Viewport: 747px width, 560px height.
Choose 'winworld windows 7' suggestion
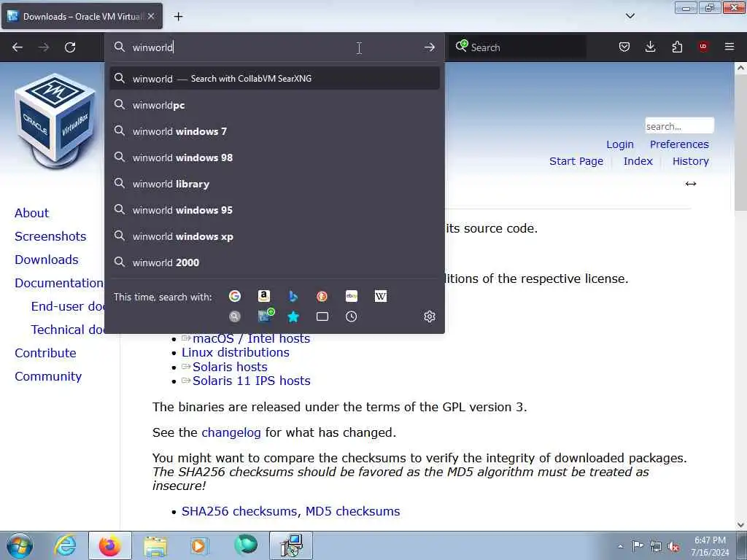pos(274,131)
